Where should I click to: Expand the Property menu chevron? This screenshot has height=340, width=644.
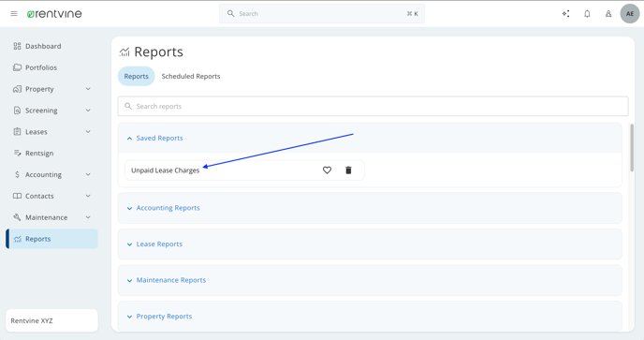[x=88, y=89]
